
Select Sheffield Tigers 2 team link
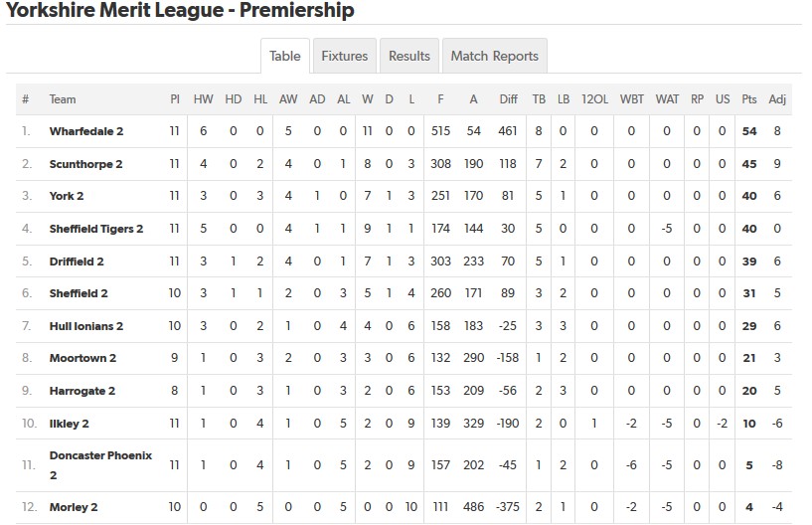click(x=96, y=229)
